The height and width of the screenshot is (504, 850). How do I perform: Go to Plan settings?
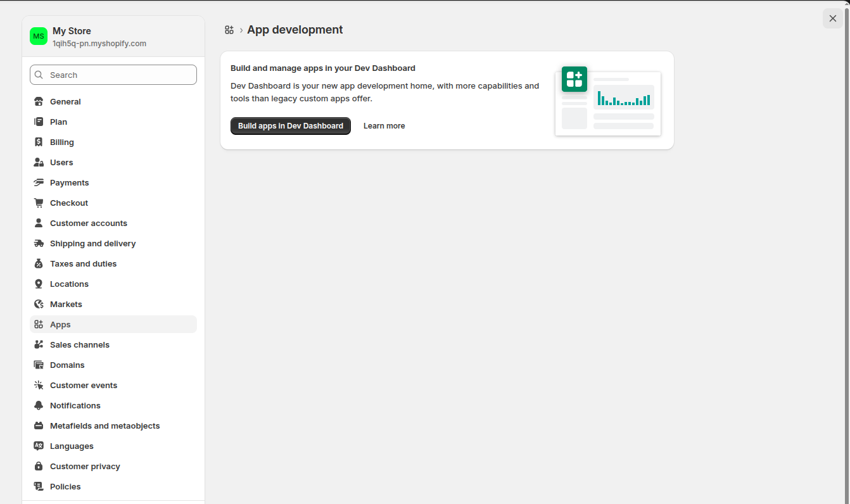point(113,122)
